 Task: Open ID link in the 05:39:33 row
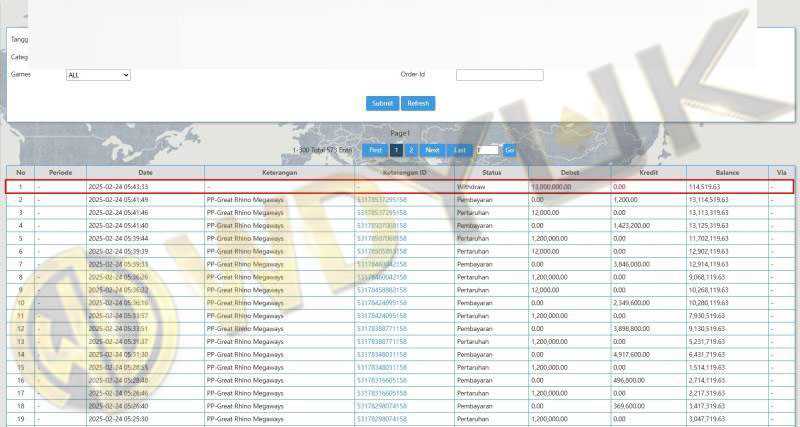(382, 264)
